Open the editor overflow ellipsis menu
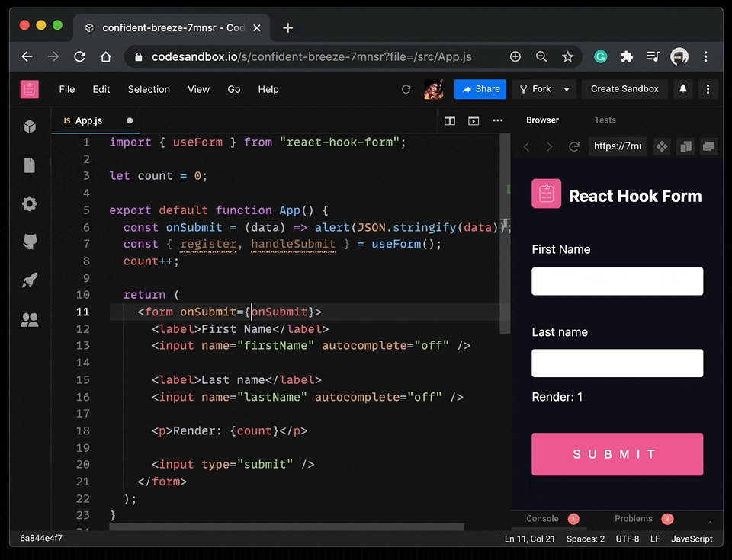The height and width of the screenshot is (560, 732). pyautogui.click(x=498, y=120)
